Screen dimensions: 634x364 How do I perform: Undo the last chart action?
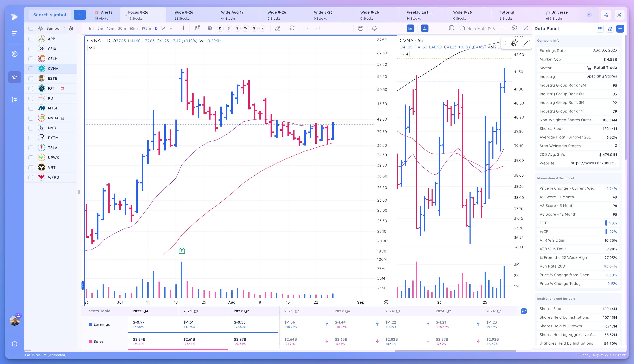click(x=306, y=28)
